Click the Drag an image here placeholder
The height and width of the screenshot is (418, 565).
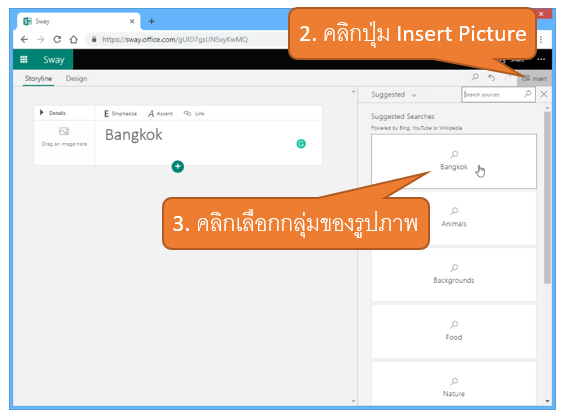pyautogui.click(x=64, y=137)
